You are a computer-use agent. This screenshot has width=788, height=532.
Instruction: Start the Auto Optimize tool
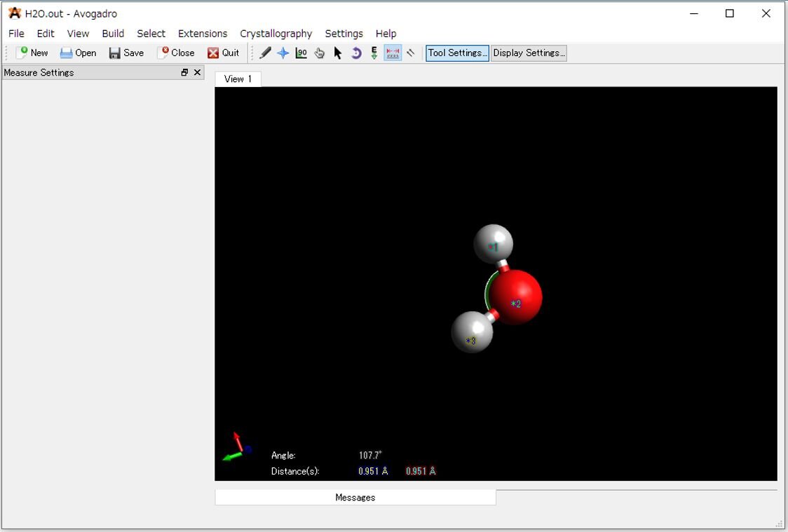(374, 53)
